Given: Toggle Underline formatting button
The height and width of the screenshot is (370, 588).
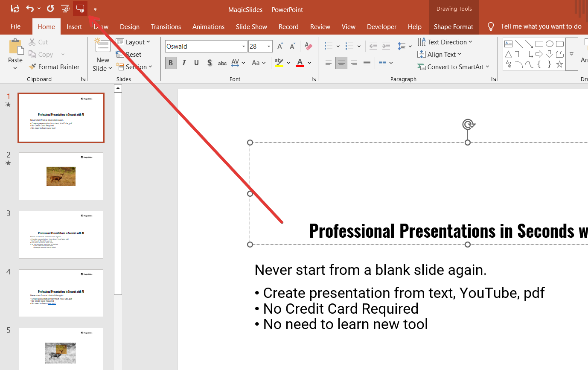Looking at the screenshot, I should coord(196,63).
